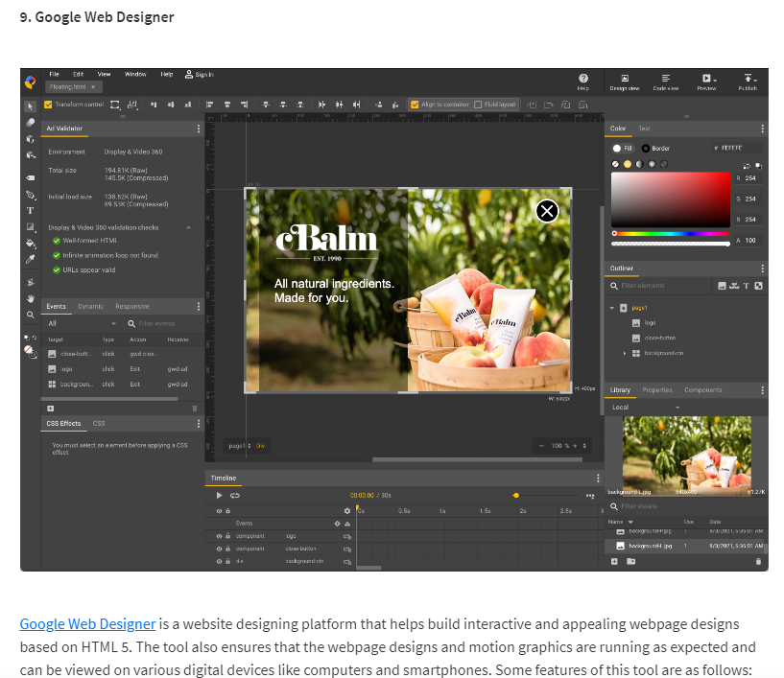Screen dimensions: 784x678
Task: Click the Help question mark icon
Action: pyautogui.click(x=582, y=79)
